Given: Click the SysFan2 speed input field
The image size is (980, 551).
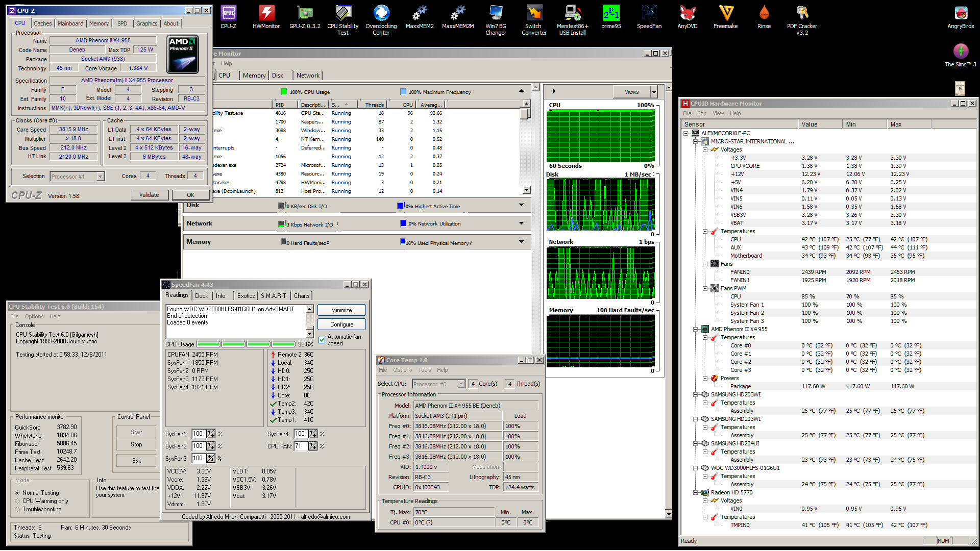Looking at the screenshot, I should click(199, 446).
